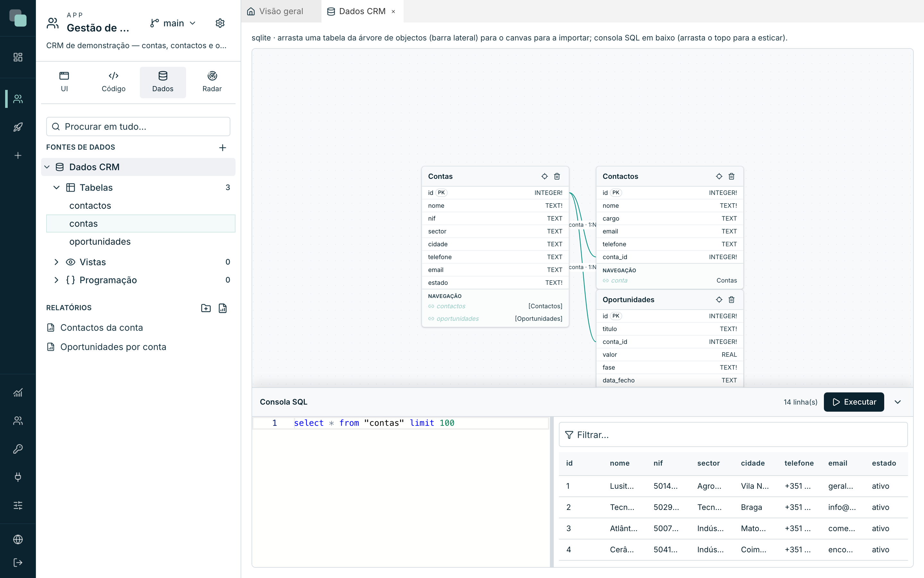Select the Dados tab
Screen dimensions: 924x578
(x=163, y=82)
